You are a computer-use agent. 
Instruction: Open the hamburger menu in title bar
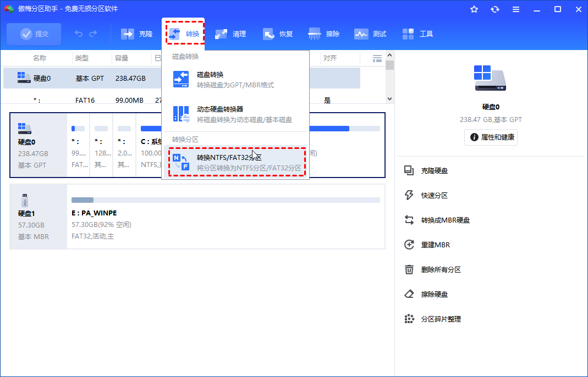[516, 9]
